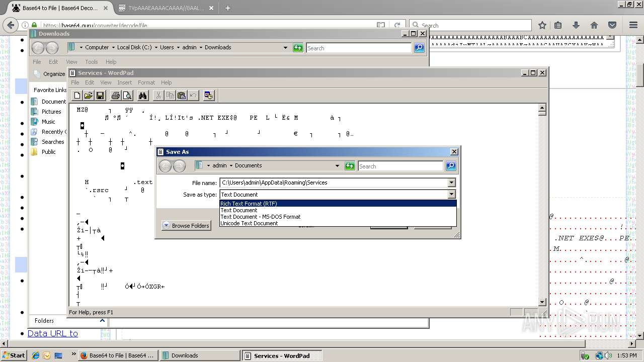Click Organize button in Downloads window
This screenshot has height=362, width=644.
point(49,74)
